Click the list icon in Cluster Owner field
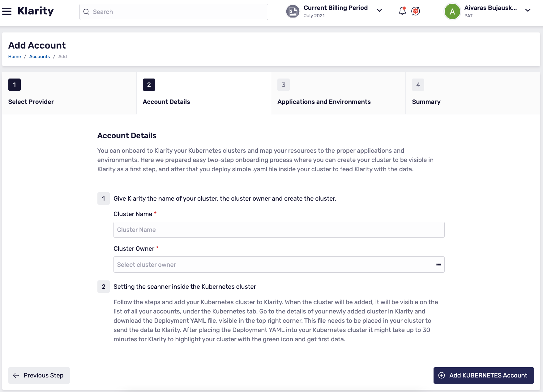 click(438, 265)
